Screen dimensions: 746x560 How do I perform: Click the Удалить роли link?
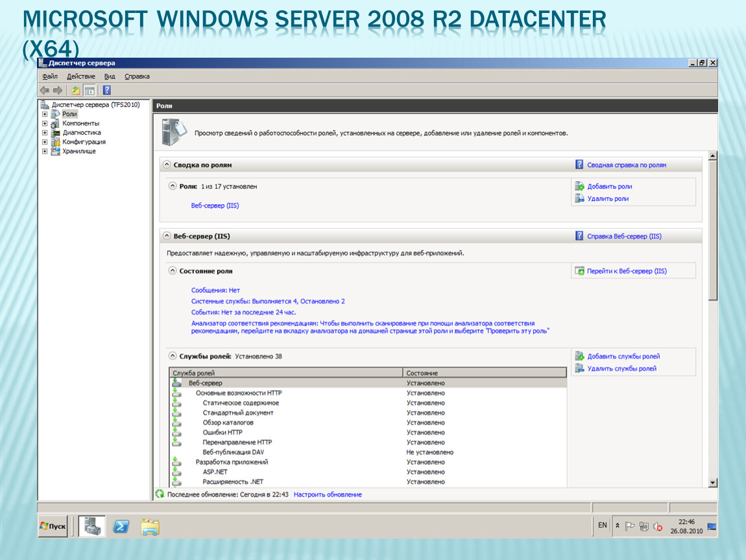point(608,199)
